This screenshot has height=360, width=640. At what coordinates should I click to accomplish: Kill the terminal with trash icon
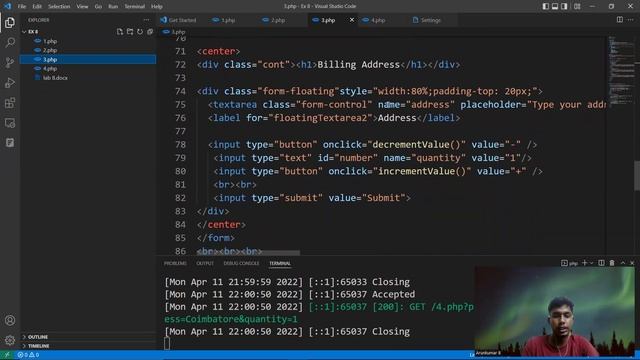[612, 263]
